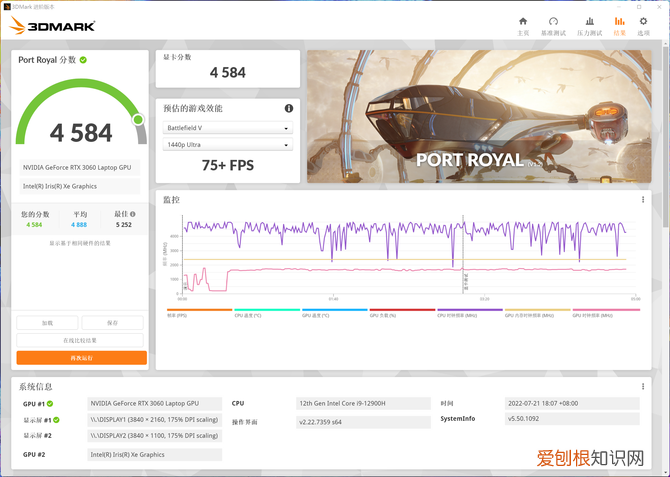Image resolution: width=670 pixels, height=477 pixels.
Task: Open the three-dot menu in 监控 panel
Action: (643, 200)
